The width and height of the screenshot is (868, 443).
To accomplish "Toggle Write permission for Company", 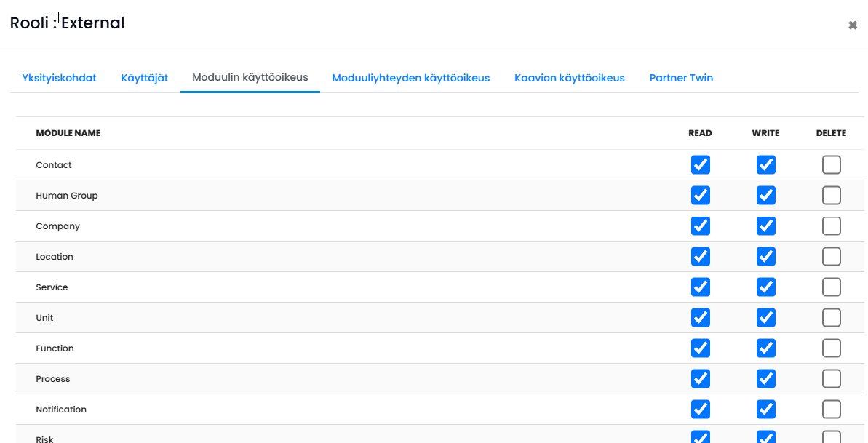I will click(766, 226).
